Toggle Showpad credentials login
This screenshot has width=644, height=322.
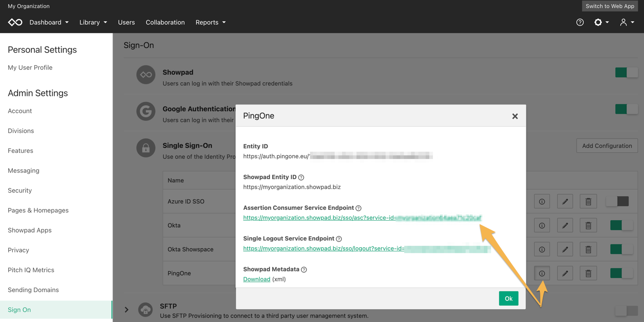point(626,73)
